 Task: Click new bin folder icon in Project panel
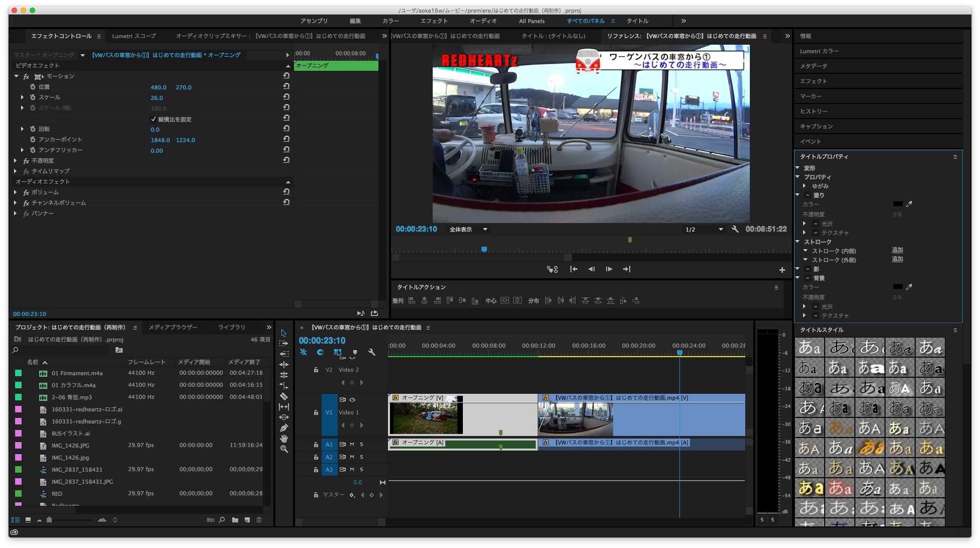pos(235,520)
